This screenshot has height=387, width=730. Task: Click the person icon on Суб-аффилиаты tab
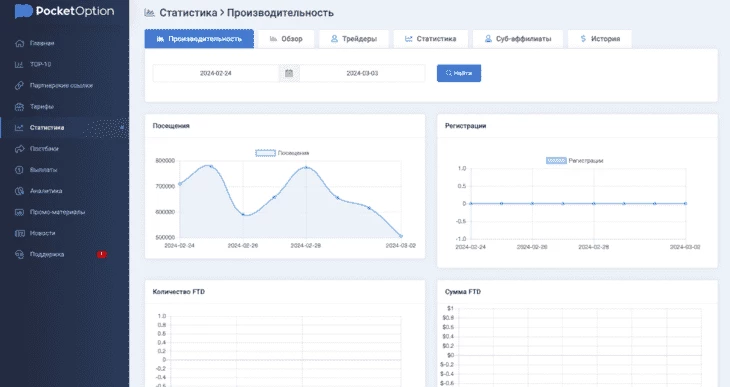488,39
